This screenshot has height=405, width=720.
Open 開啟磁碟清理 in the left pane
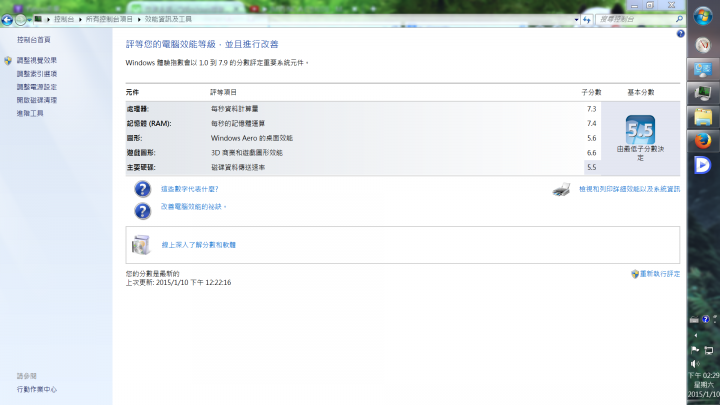tap(37, 100)
